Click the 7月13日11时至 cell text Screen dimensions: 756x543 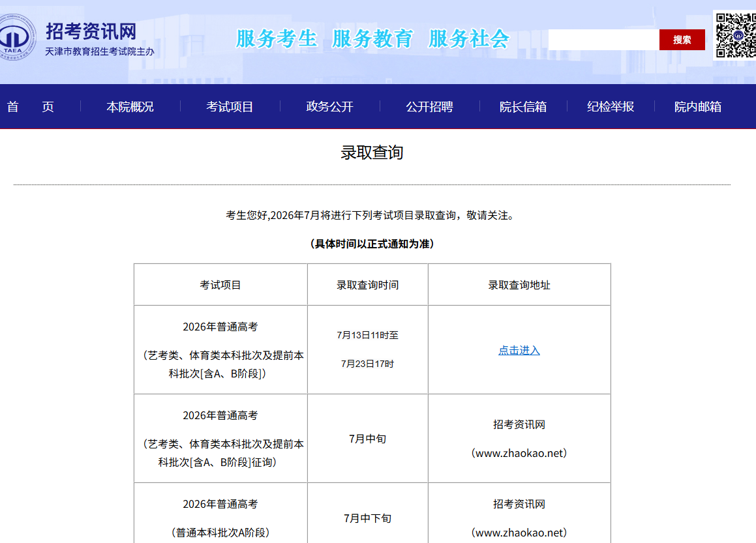point(367,335)
